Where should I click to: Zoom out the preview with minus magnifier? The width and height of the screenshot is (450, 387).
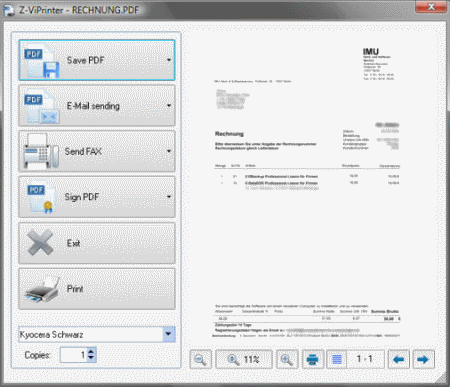200,359
